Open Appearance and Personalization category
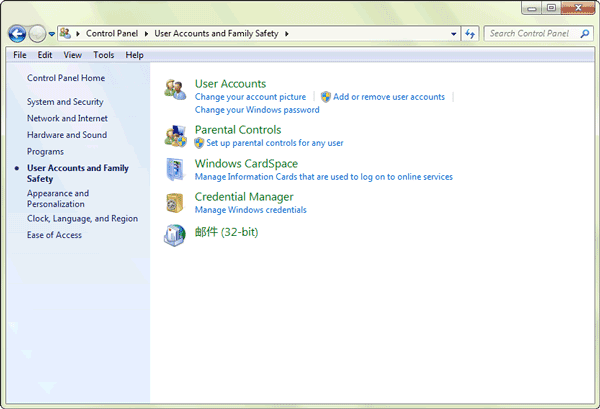Viewport: 600px width, 409px height. click(58, 199)
